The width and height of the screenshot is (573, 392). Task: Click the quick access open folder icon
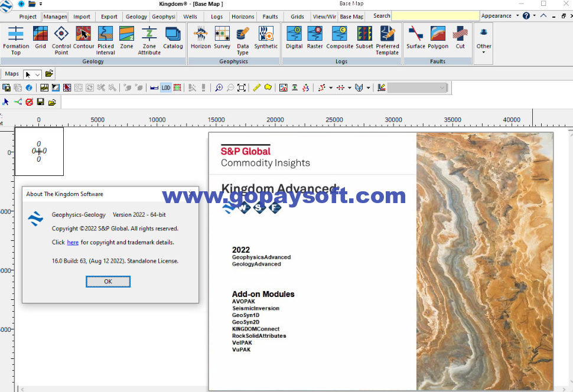click(x=32, y=4)
